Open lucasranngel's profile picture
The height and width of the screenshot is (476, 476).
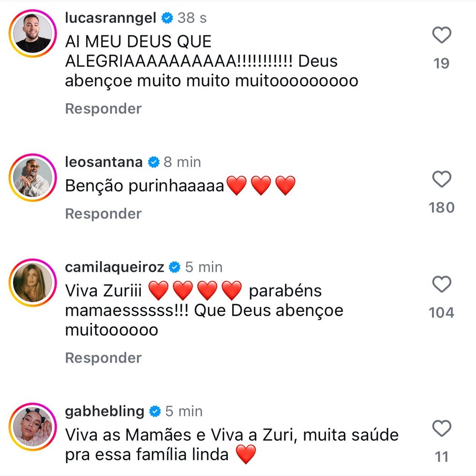click(x=32, y=32)
